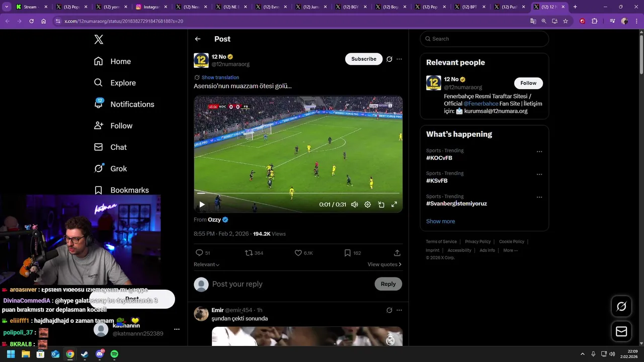This screenshot has height=362, width=644.
Task: Open Spotify from the taskbar
Action: pyautogui.click(x=114, y=354)
